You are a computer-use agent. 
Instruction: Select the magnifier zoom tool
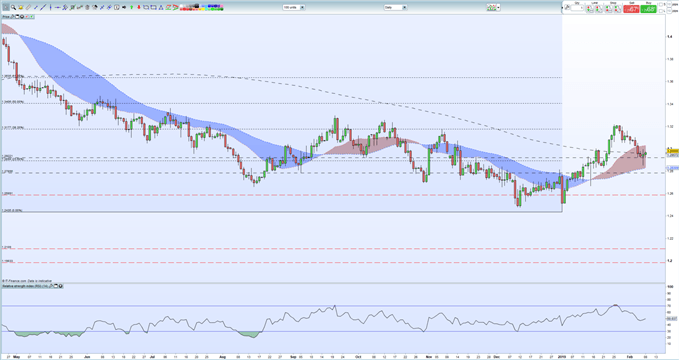[13, 7]
